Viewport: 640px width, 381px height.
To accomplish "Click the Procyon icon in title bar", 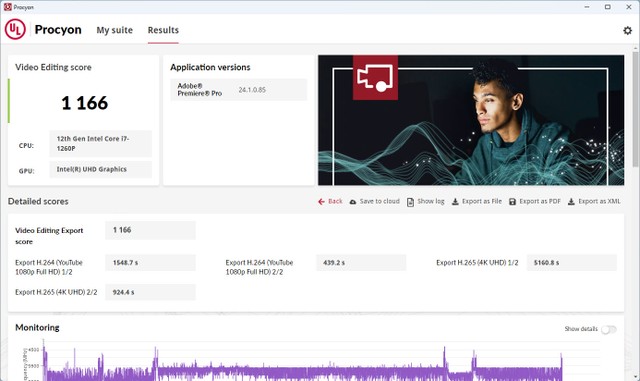I will (7, 7).
